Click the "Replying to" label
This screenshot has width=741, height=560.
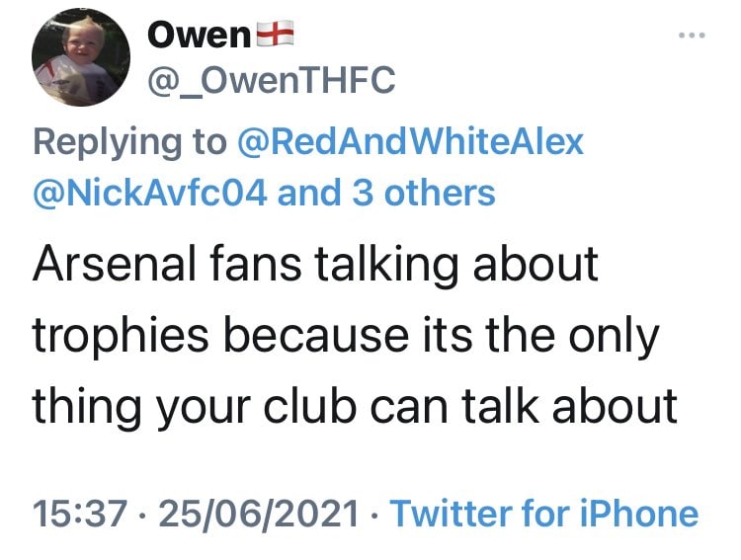click(x=129, y=142)
